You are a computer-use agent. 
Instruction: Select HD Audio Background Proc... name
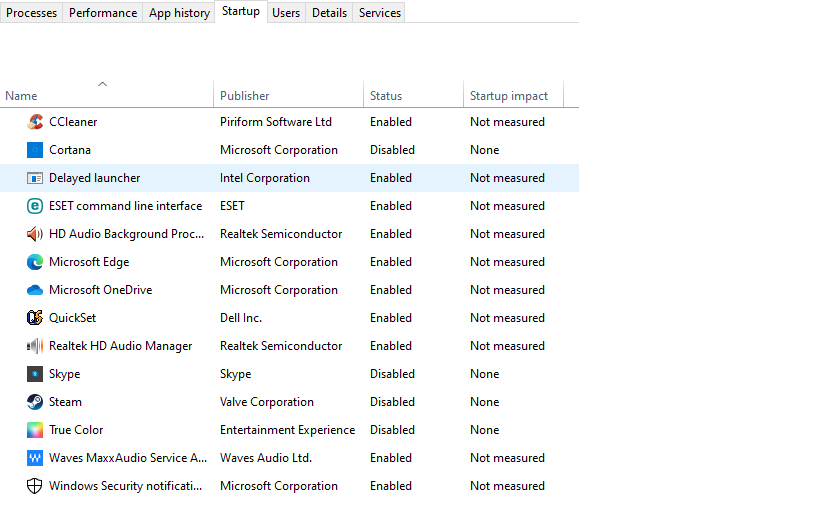[126, 234]
